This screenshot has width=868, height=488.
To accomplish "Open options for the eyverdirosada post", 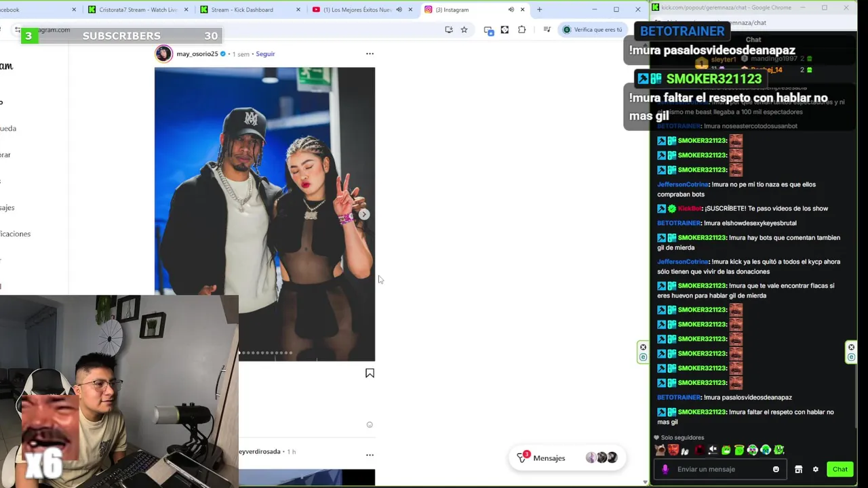I will 370,455.
